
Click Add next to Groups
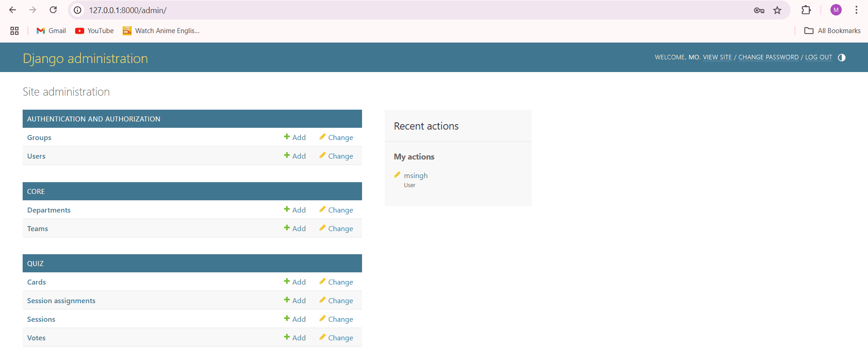(x=295, y=137)
